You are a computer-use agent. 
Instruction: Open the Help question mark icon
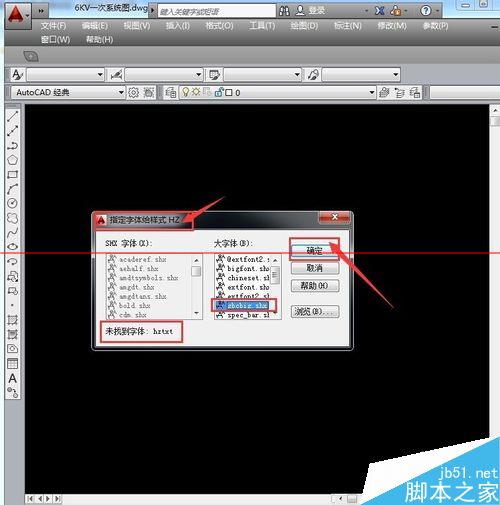click(425, 11)
